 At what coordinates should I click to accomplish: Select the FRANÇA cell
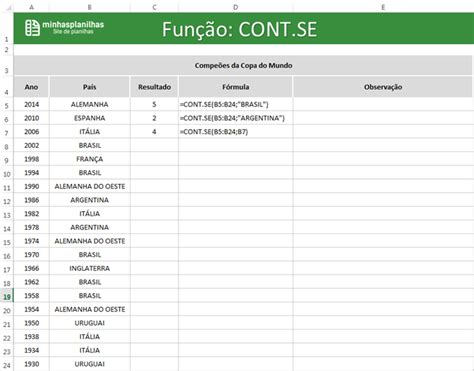click(89, 159)
